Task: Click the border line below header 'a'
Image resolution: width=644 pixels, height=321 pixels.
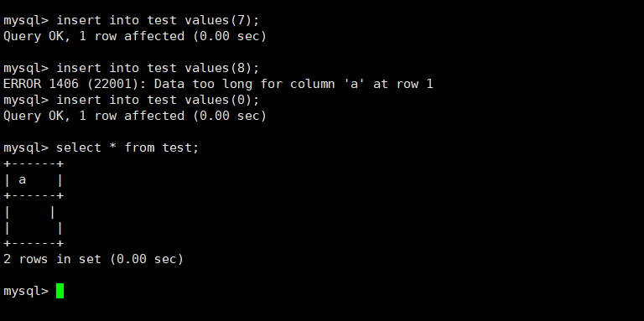Action: coord(34,196)
